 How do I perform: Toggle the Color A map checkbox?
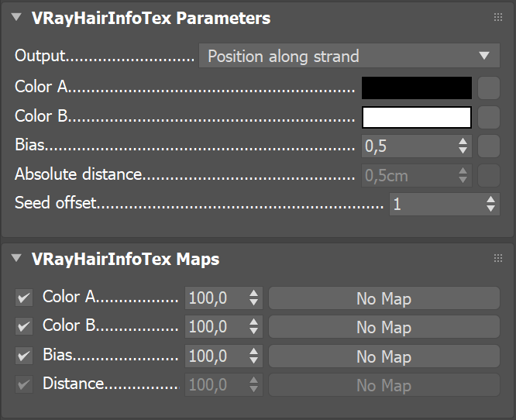coord(24,298)
